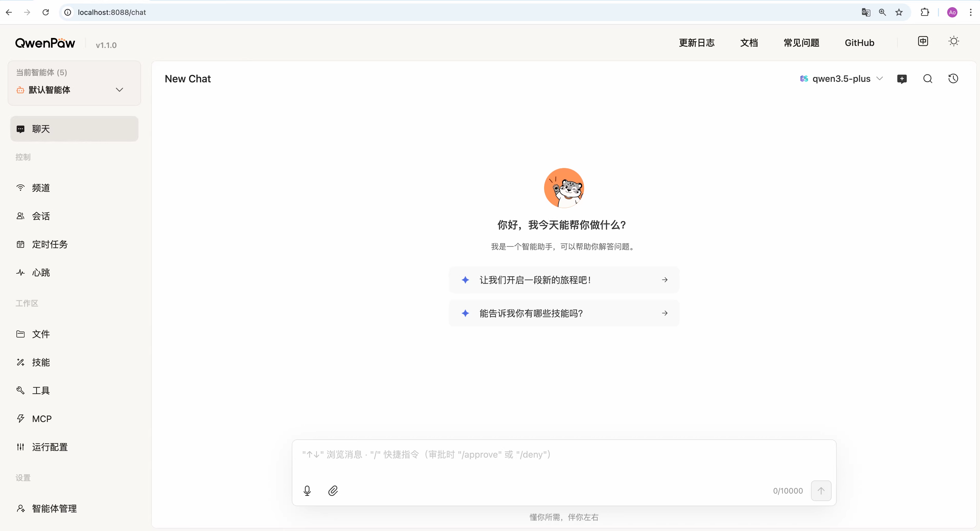980x531 pixels.
Task: Open the chat search magnifier icon
Action: [927, 79]
